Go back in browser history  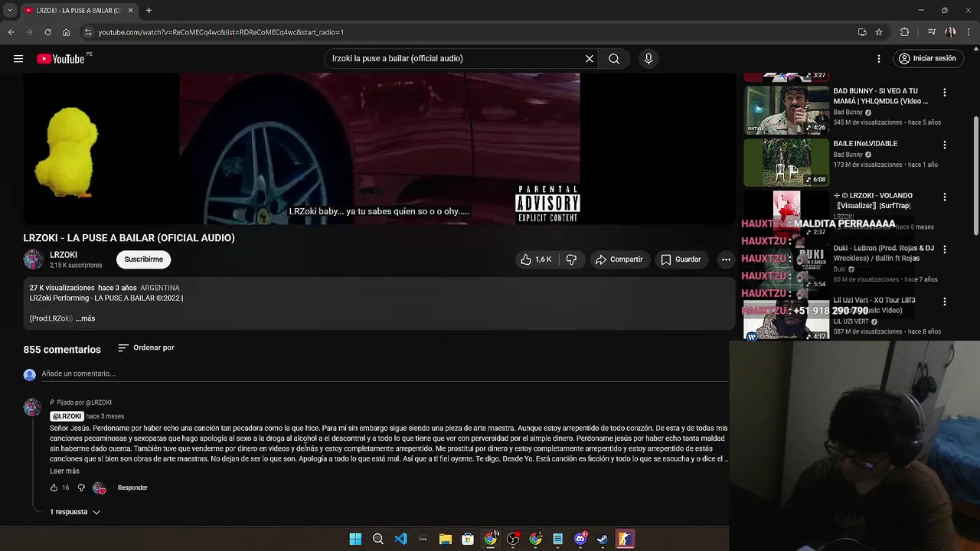tap(11, 32)
